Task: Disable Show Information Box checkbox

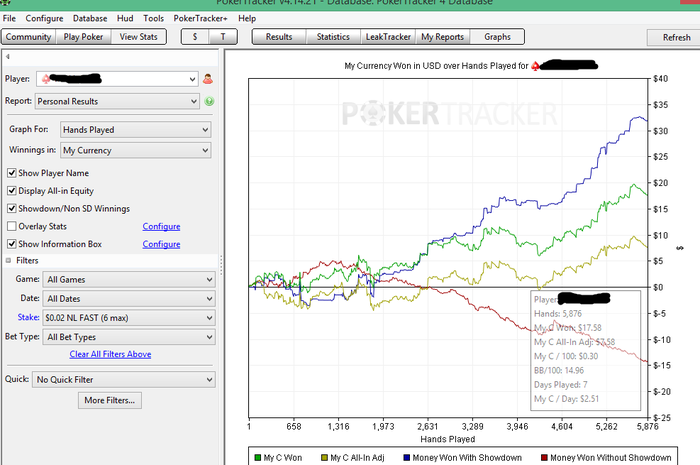Action: [12, 244]
